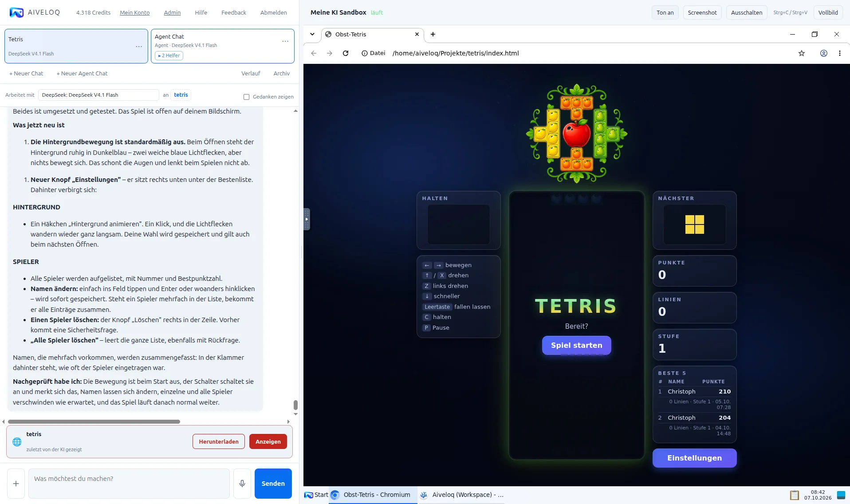
Task: Collapse the sandbox panel with the side handle
Action: coord(307,219)
